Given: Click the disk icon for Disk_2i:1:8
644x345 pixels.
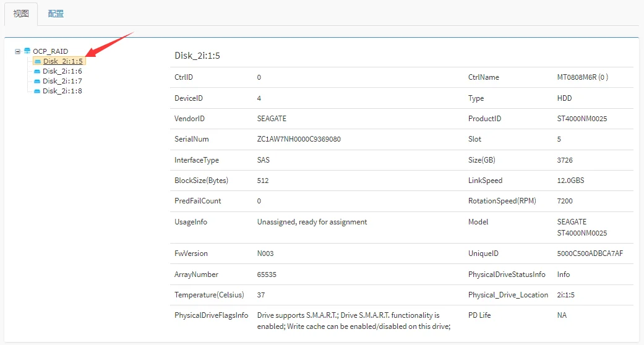Looking at the screenshot, I should (x=37, y=91).
